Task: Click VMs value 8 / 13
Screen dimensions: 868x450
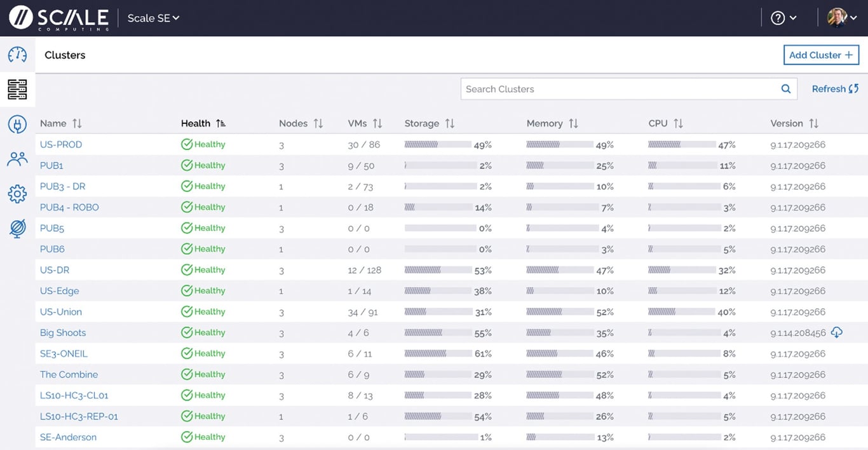Action: [360, 395]
